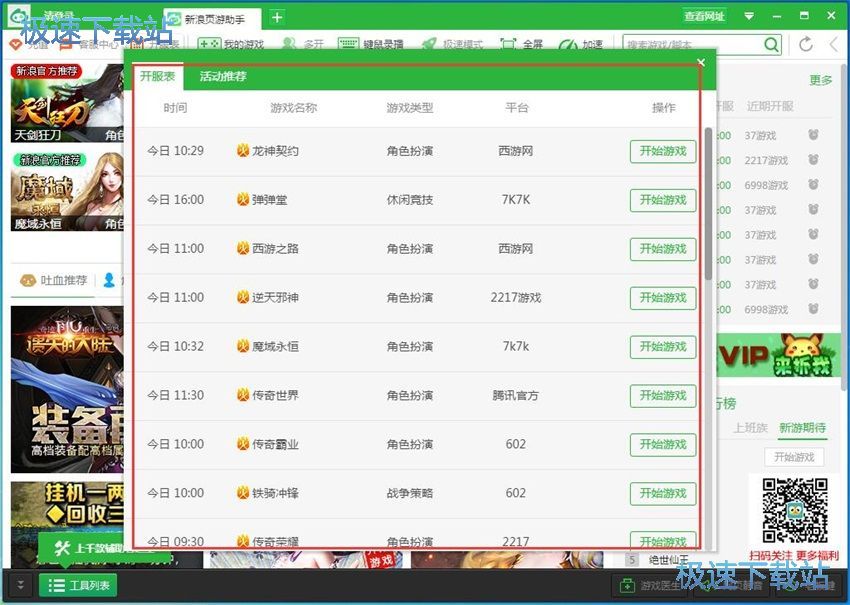The height and width of the screenshot is (605, 850).
Task: Switch to the 上班族 tab
Action: 750,428
